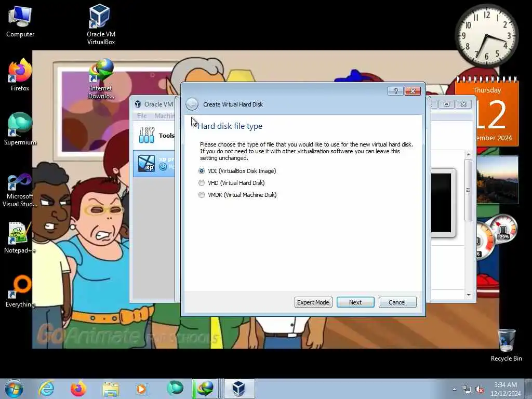Click the wizard back arrow icon
Viewport: 532px width, 399px height.
pyautogui.click(x=192, y=104)
